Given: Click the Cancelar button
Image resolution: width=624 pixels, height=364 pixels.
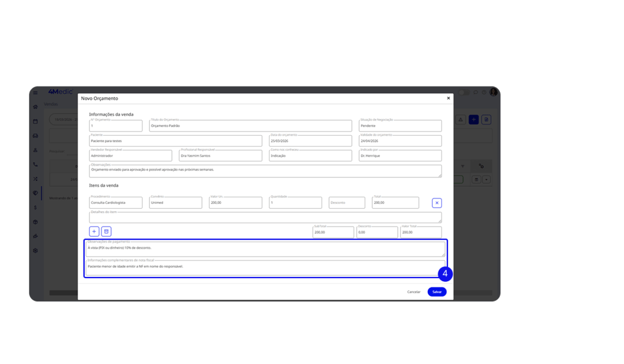Looking at the screenshot, I should pos(414,292).
